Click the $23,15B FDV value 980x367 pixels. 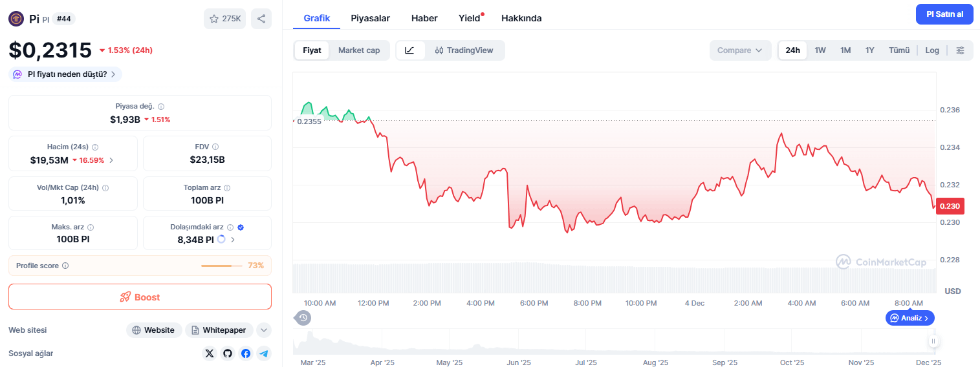pos(208,160)
